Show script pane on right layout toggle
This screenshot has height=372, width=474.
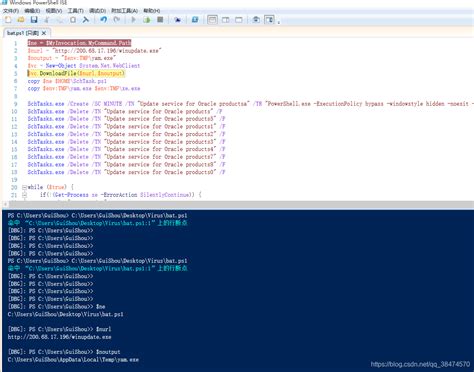pos(226,20)
